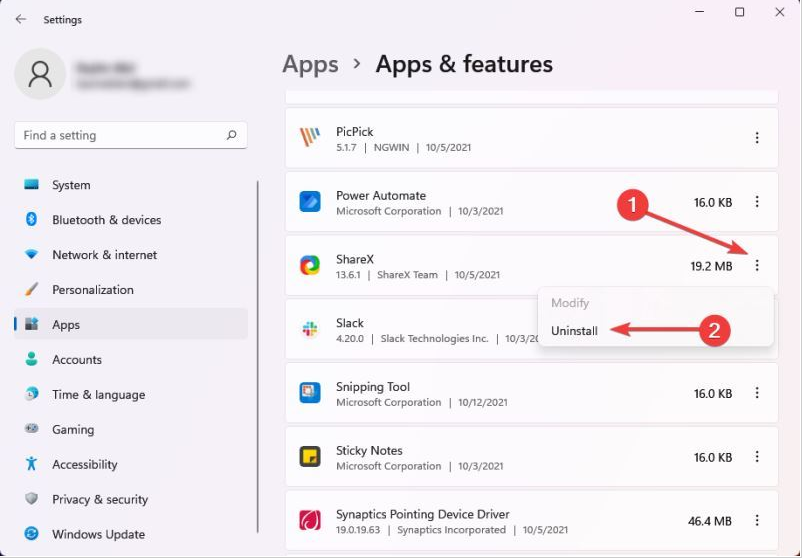Image resolution: width=804 pixels, height=558 pixels.
Task: Open more options for Snipping Tool
Action: tap(757, 394)
